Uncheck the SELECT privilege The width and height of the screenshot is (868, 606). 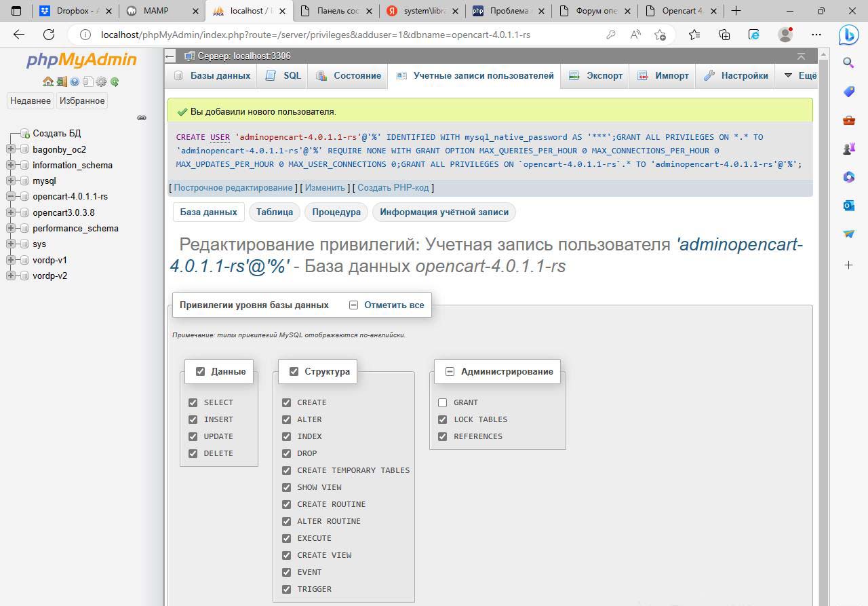(x=193, y=402)
